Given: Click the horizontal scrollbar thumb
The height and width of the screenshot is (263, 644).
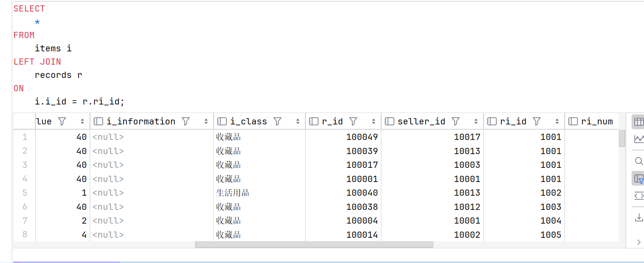Looking at the screenshot, I should (x=314, y=244).
